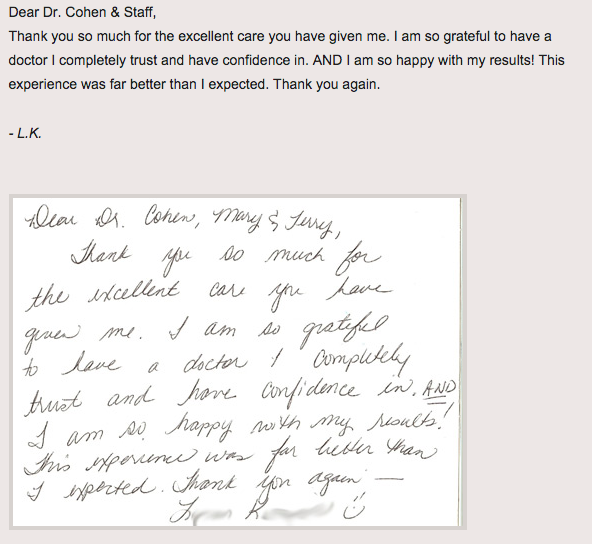Click the blurred signature on the note
Screen dimensions: 592x544
pos(252,511)
